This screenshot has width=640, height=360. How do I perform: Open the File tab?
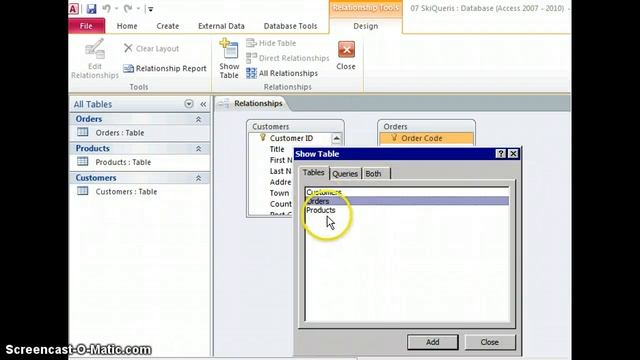pyautogui.click(x=86, y=26)
